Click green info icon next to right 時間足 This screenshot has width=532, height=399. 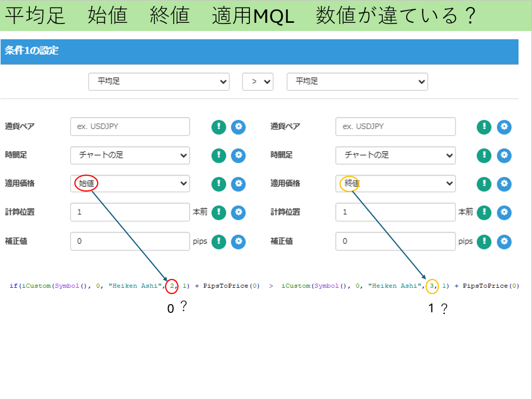[485, 155]
